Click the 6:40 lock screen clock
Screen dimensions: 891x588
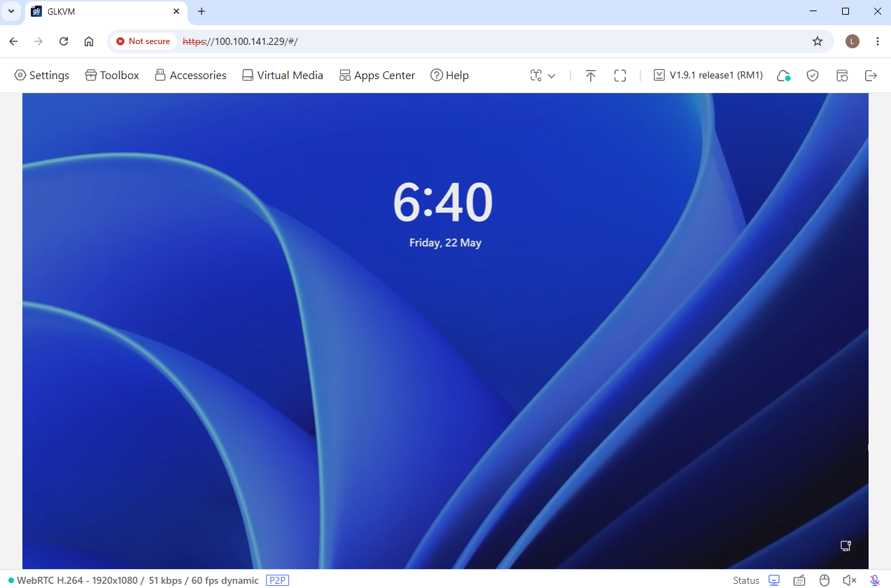[443, 202]
